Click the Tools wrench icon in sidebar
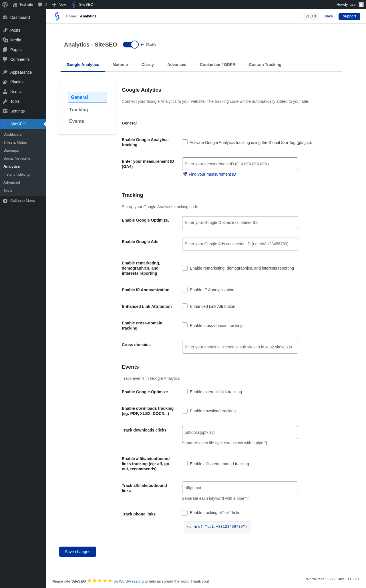 tap(5, 101)
